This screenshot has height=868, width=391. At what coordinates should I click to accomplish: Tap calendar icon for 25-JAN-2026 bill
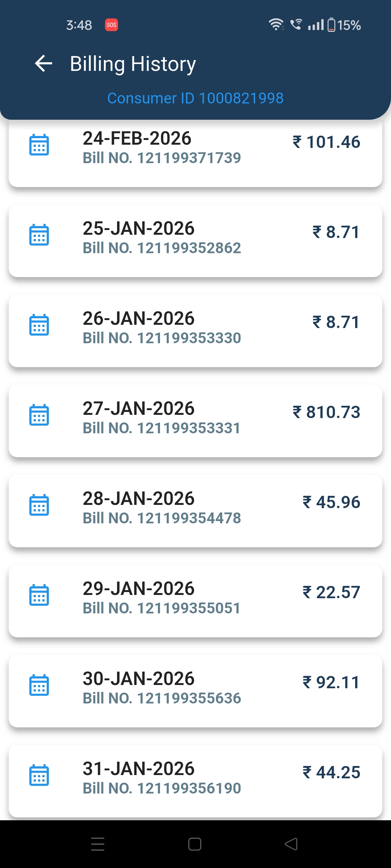pos(39,235)
